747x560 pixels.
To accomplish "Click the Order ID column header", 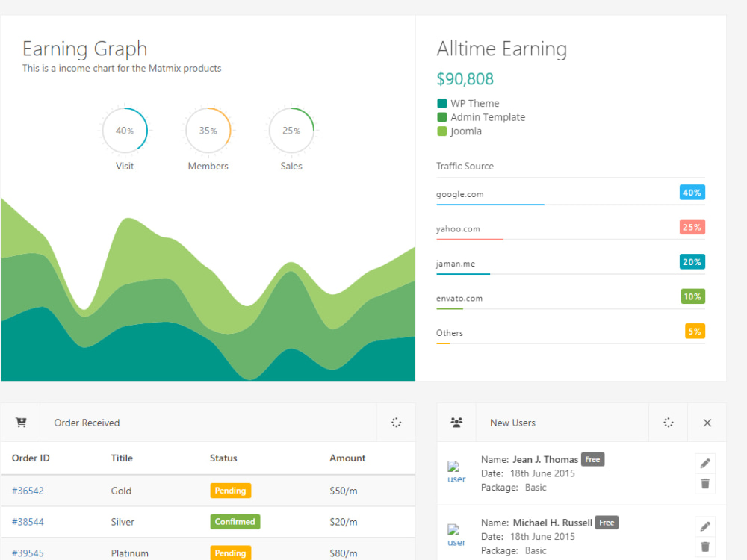I will (x=31, y=458).
